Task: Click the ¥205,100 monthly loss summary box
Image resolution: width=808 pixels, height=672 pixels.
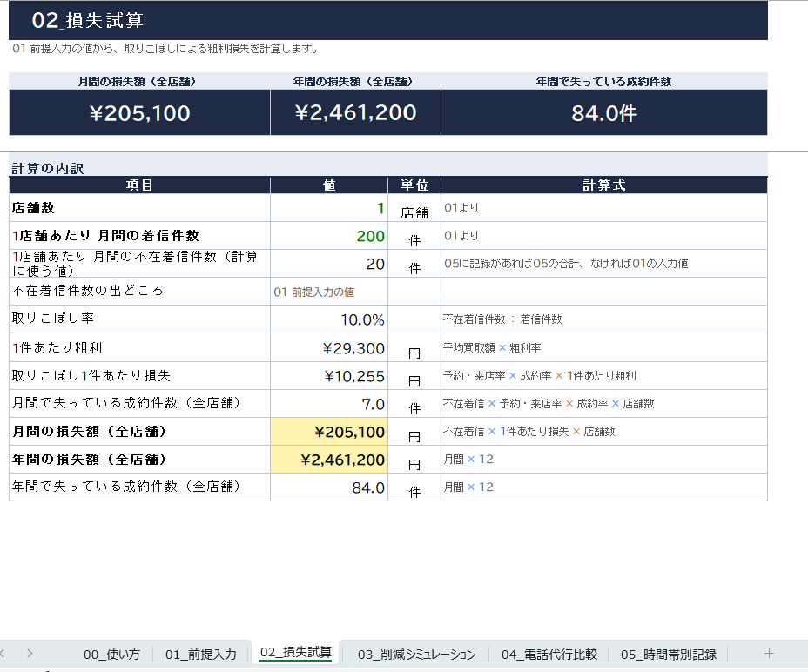Action: (x=139, y=112)
